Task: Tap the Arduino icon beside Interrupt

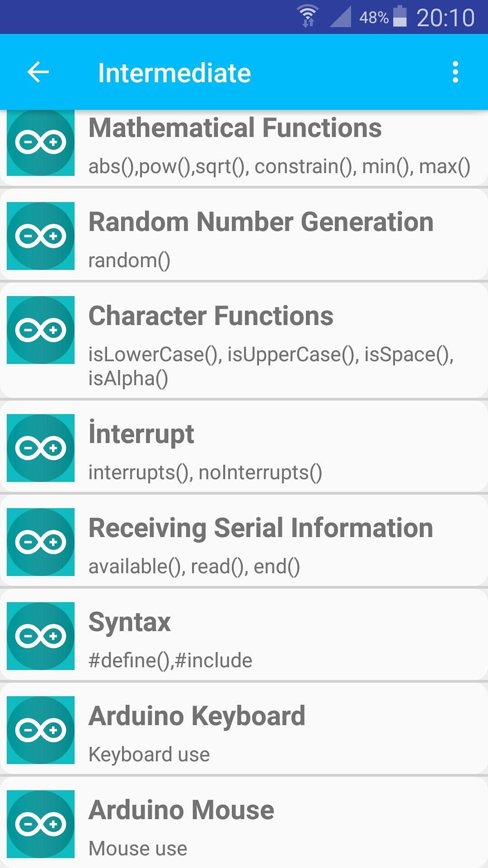Action: (41, 448)
